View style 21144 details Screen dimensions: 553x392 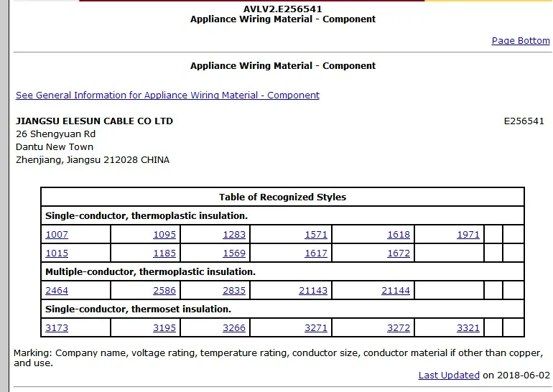click(396, 291)
